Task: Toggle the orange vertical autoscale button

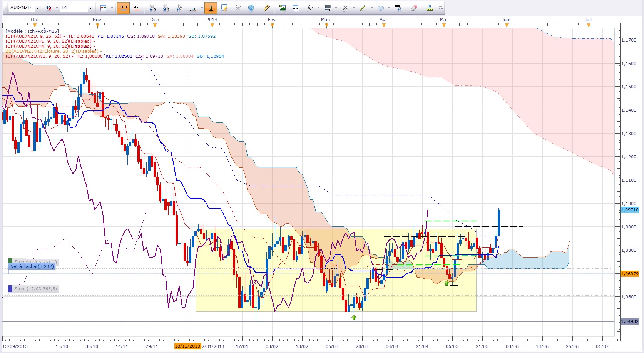Action: click(x=211, y=8)
